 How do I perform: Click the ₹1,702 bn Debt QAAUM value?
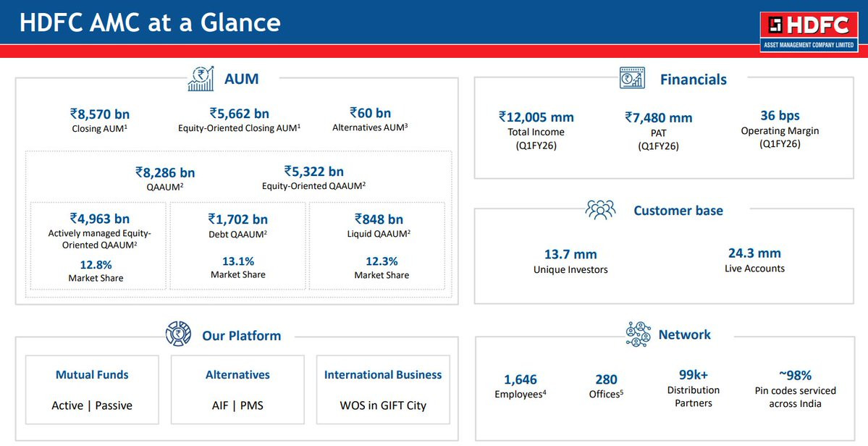[238, 219]
